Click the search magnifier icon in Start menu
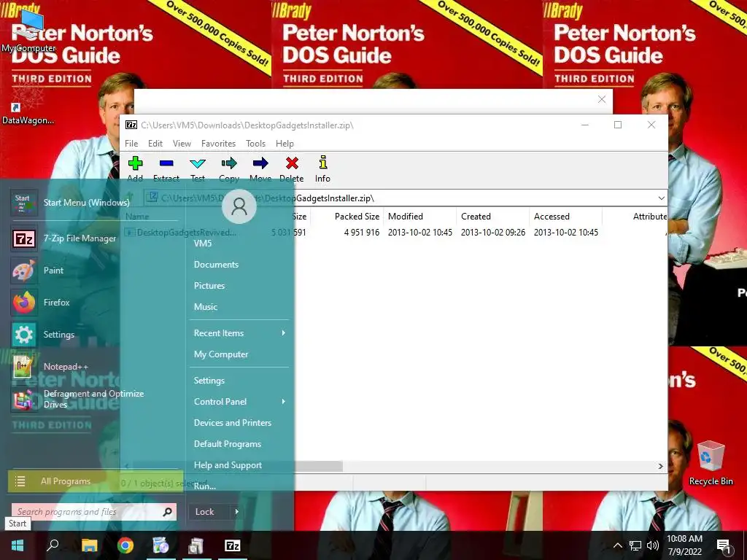747x560 pixels. [x=167, y=512]
